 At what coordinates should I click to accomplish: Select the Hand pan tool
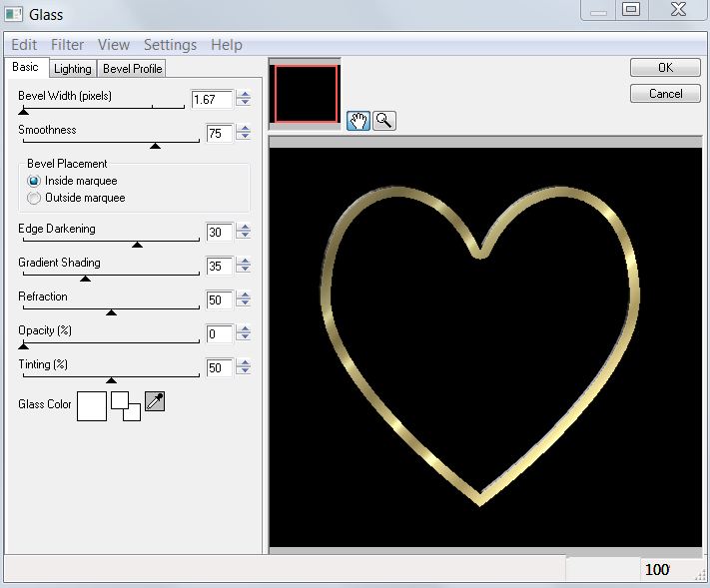coord(357,121)
